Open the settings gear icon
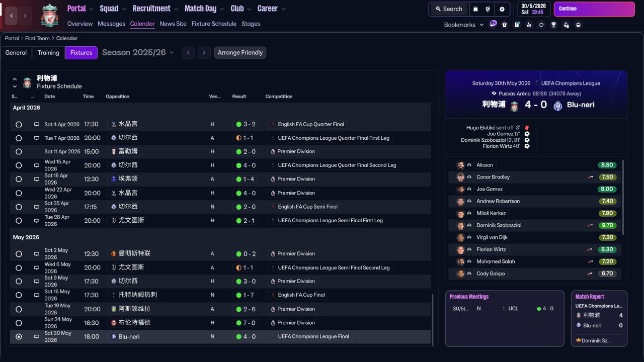 (x=502, y=9)
